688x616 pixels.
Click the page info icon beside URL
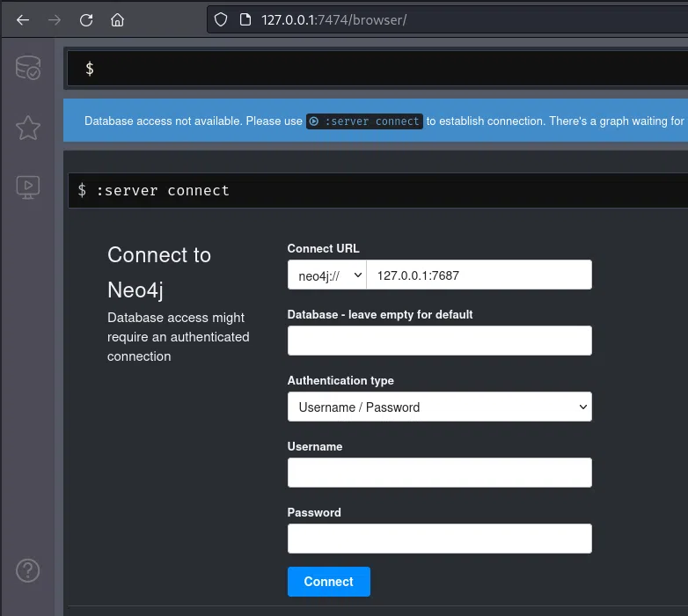245,19
